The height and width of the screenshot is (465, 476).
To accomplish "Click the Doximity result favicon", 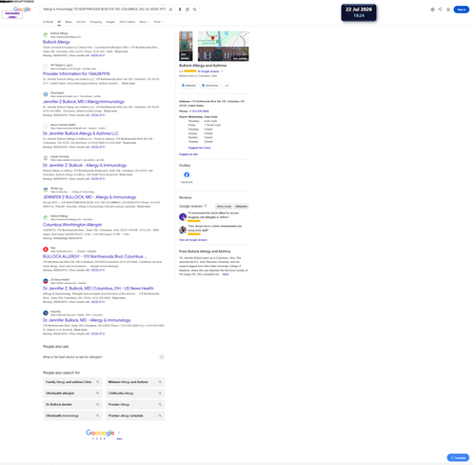I will (46, 313).
